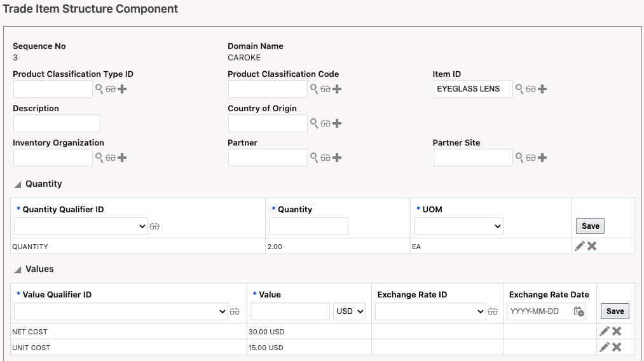Viewport: 644px width, 361px height.
Task: Focus Inventory Organization field
Action: click(x=53, y=158)
